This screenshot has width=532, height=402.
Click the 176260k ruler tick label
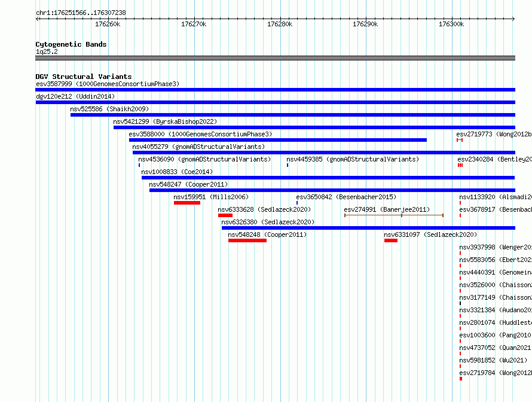(x=108, y=24)
